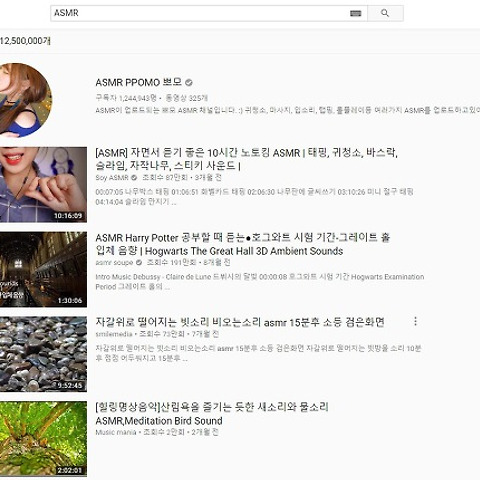Open the 자갈위로 떨어지는 빗소리 video title

pyautogui.click(x=240, y=322)
